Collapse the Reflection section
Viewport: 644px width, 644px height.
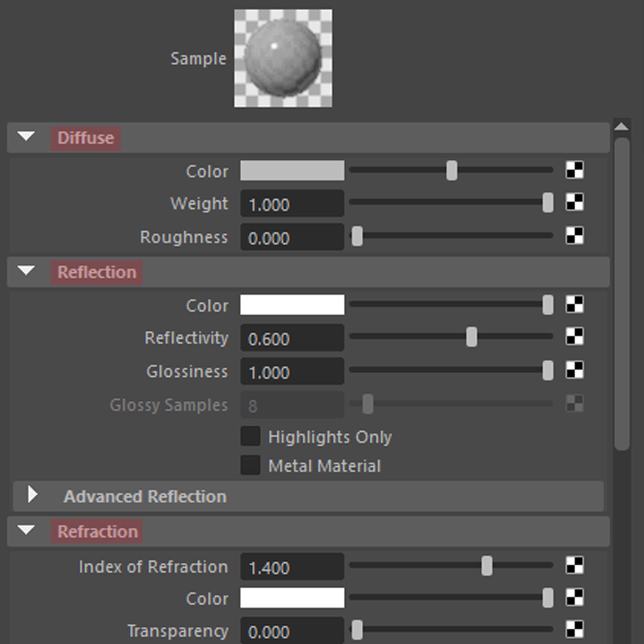[26, 271]
